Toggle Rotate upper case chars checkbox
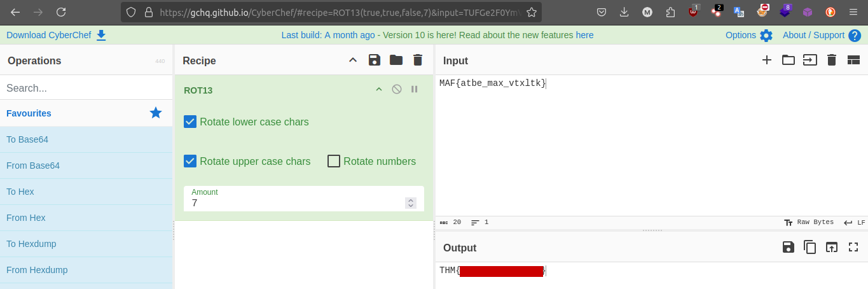This screenshot has height=289, width=868. tap(190, 161)
